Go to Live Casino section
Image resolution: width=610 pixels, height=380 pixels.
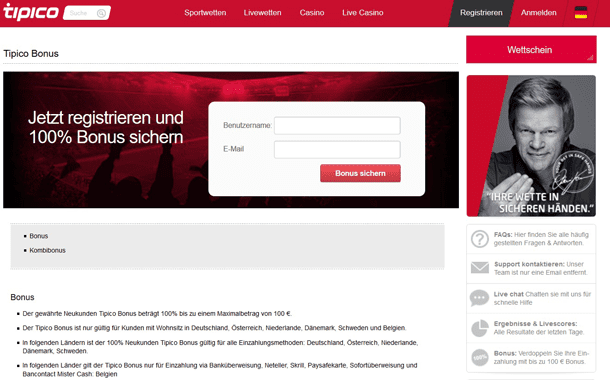tap(363, 13)
